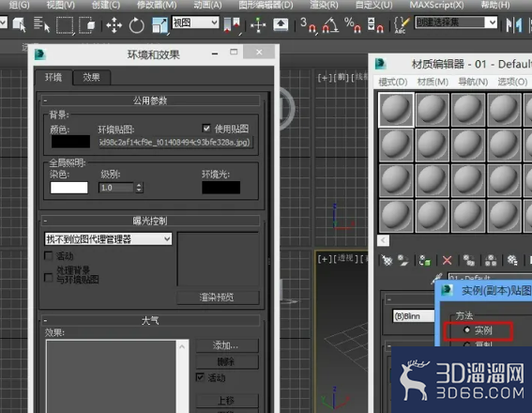Open the 动画(A) menu

207,5
